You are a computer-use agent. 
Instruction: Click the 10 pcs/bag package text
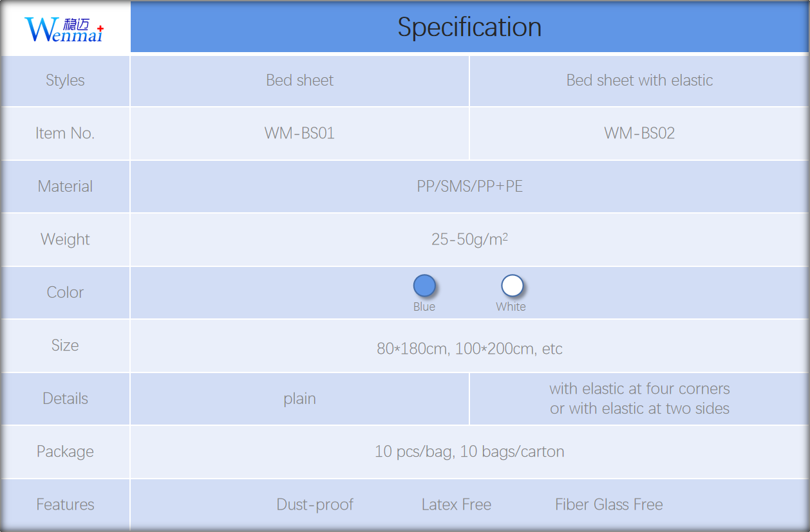click(x=414, y=452)
